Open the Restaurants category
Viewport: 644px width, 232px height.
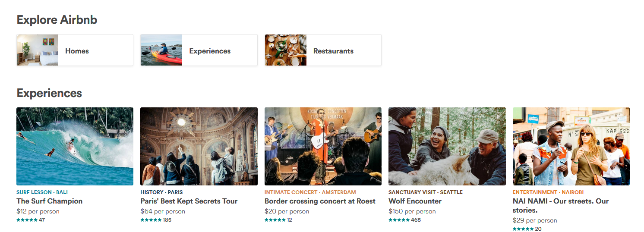click(x=333, y=51)
